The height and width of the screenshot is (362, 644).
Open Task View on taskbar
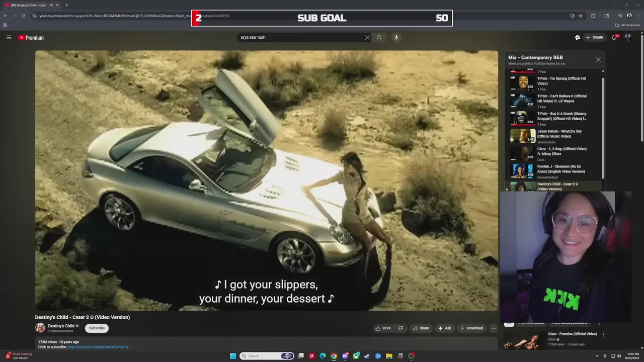pos(301,356)
